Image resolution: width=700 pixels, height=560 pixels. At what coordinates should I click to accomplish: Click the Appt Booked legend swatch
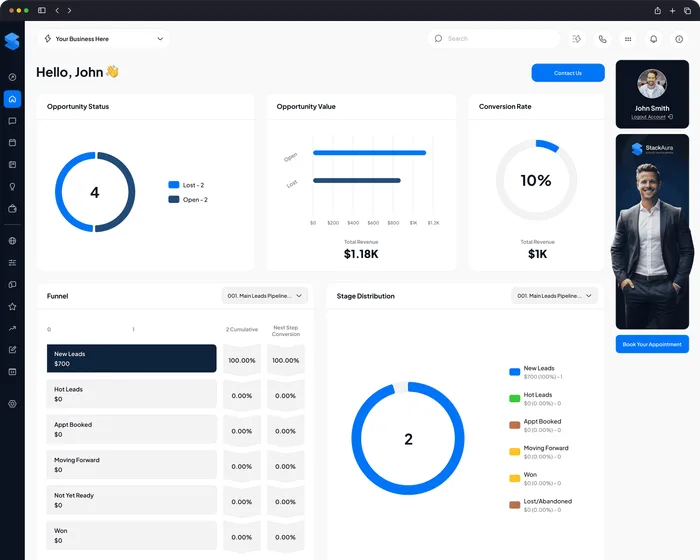pos(514,425)
